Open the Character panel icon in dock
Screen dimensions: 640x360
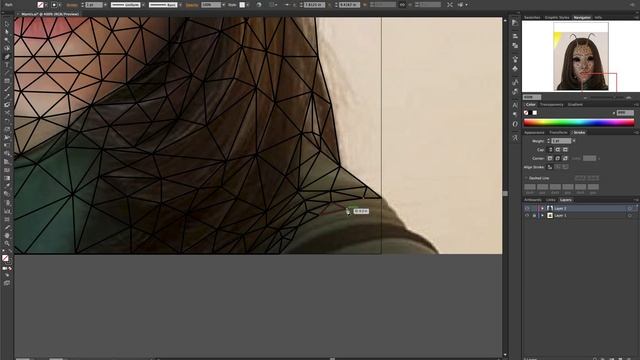[515, 105]
